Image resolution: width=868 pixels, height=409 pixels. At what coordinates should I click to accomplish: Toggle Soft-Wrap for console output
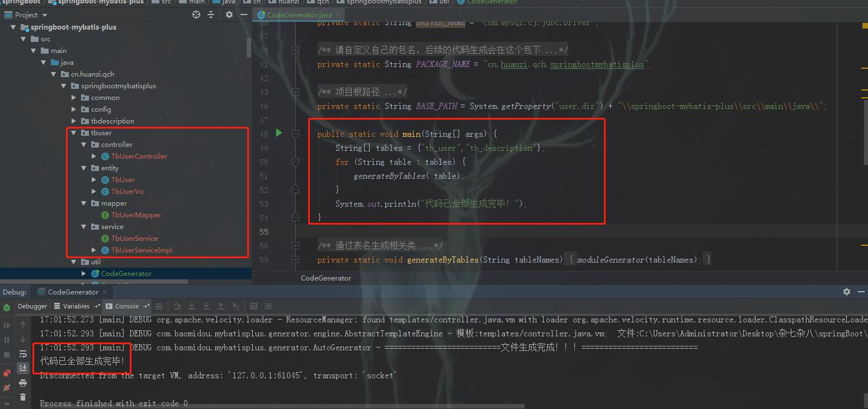(23, 353)
